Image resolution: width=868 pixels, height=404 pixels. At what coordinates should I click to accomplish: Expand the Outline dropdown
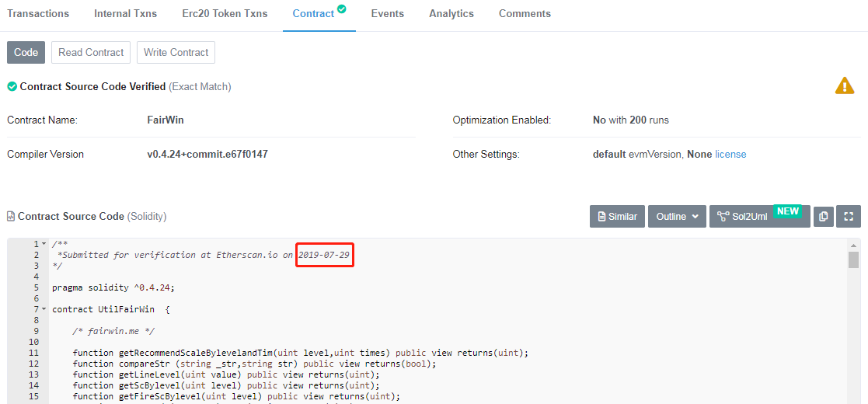677,217
